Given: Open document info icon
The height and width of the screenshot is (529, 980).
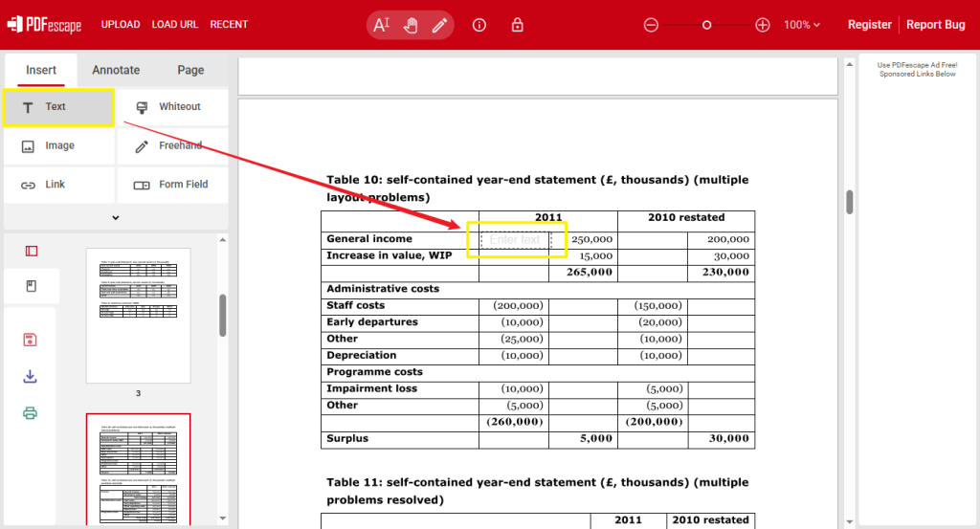Looking at the screenshot, I should pyautogui.click(x=479, y=25).
